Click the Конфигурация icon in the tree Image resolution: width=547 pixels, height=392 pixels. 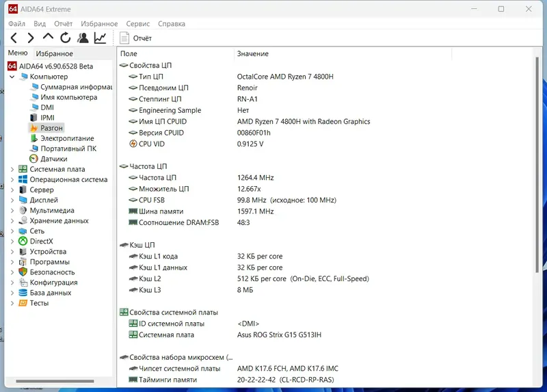[x=23, y=283]
